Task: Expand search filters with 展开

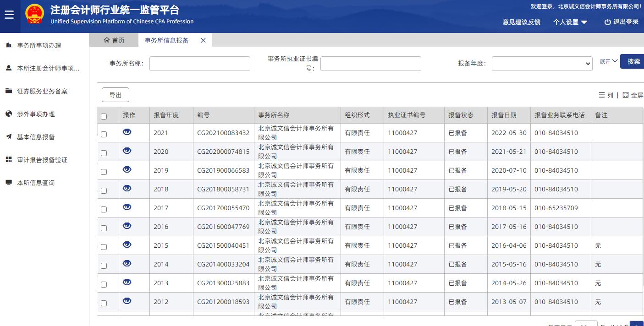Action: [x=608, y=61]
